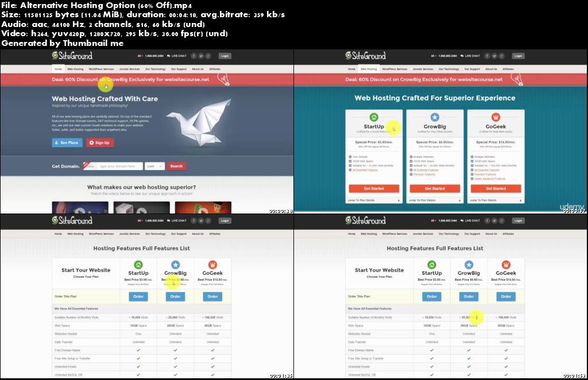Open Facebook icon in bottom-left frame header

(x=194, y=220)
